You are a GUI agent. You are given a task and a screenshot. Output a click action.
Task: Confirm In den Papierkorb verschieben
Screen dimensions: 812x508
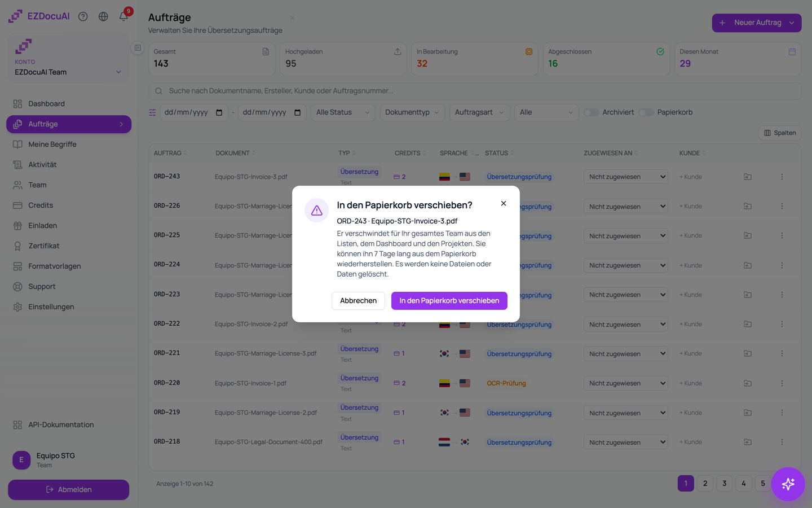coord(449,301)
